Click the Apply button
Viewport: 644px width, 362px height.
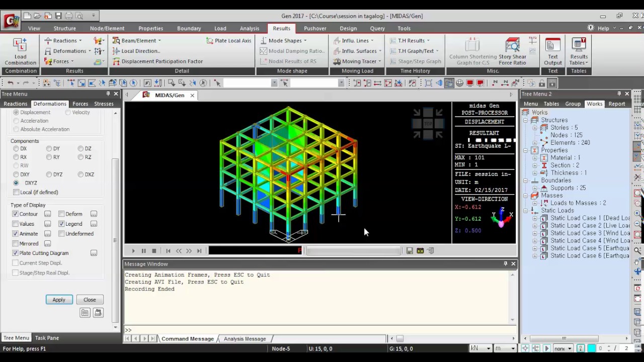point(59,300)
